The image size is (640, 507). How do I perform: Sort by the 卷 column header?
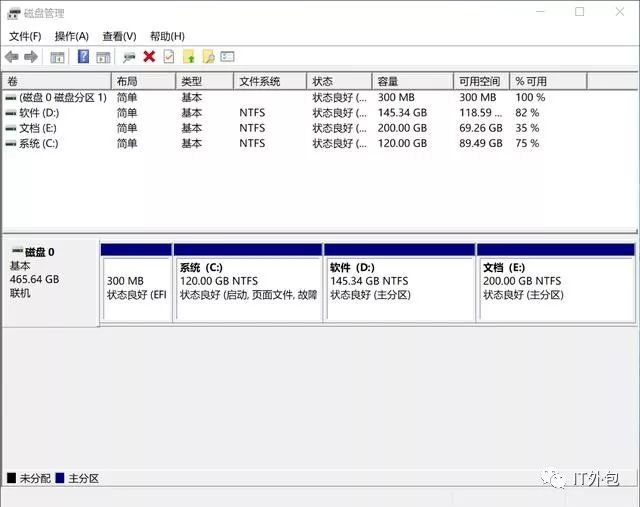point(57,81)
